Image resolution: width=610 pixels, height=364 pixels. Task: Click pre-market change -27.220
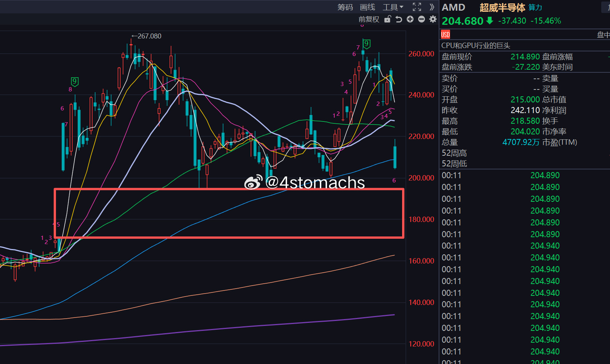[526, 67]
